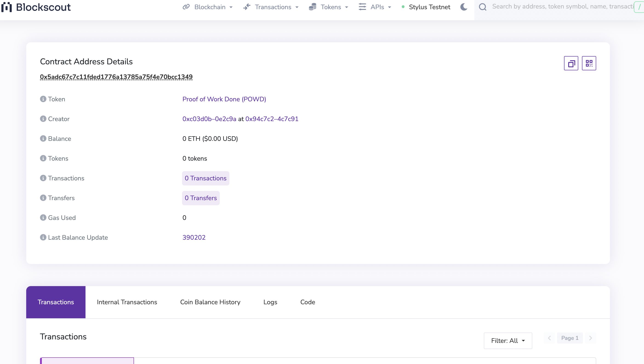Click the grid view layout icon
644x364 pixels.
[x=589, y=63]
